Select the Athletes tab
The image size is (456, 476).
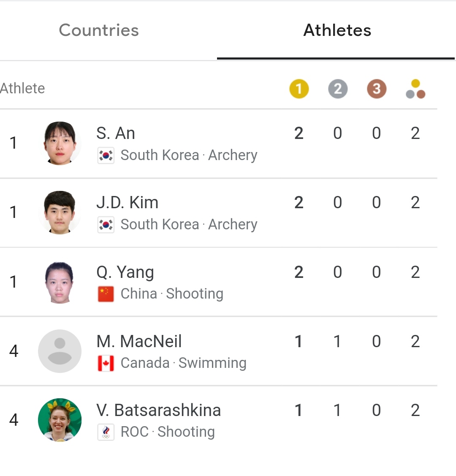click(x=337, y=30)
